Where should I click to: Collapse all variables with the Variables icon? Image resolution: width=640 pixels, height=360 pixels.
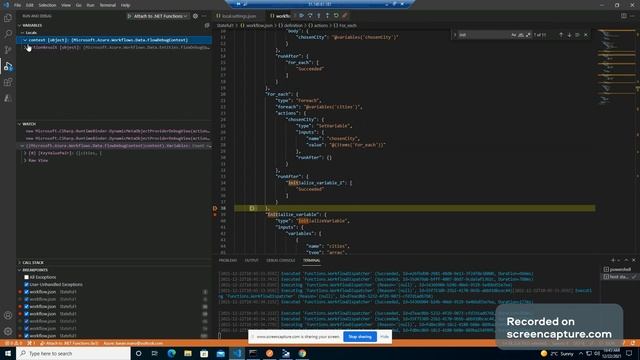point(207,25)
